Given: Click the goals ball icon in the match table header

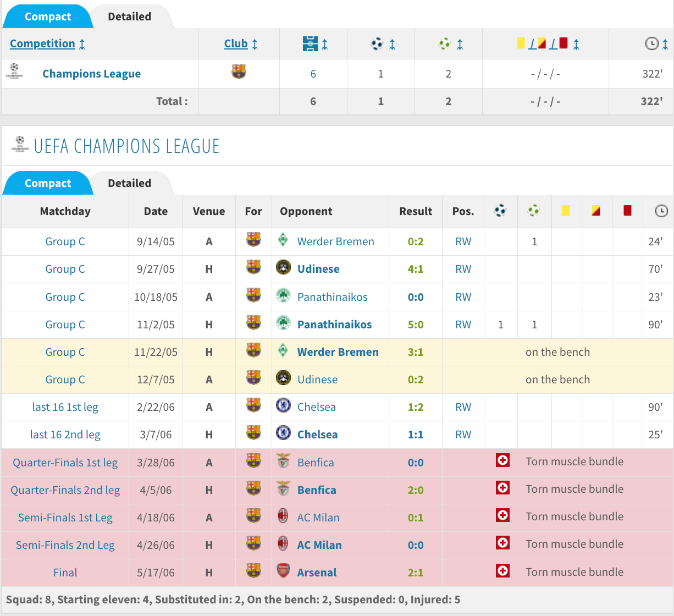Looking at the screenshot, I should 500,210.
